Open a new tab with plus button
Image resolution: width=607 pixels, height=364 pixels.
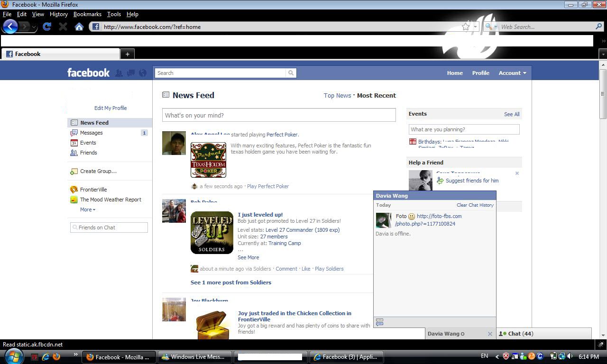click(x=127, y=54)
